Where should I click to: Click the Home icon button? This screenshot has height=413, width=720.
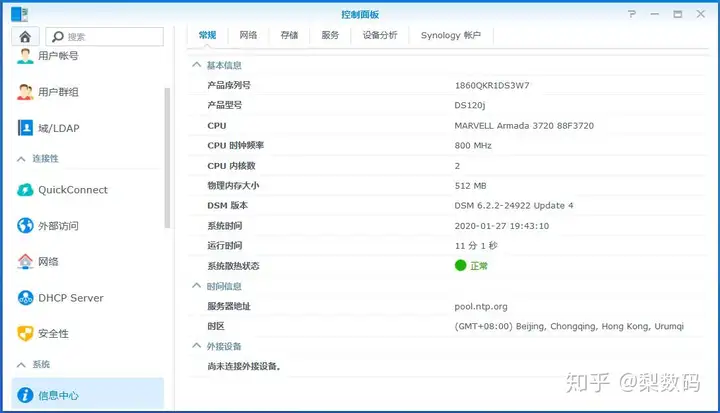click(25, 36)
